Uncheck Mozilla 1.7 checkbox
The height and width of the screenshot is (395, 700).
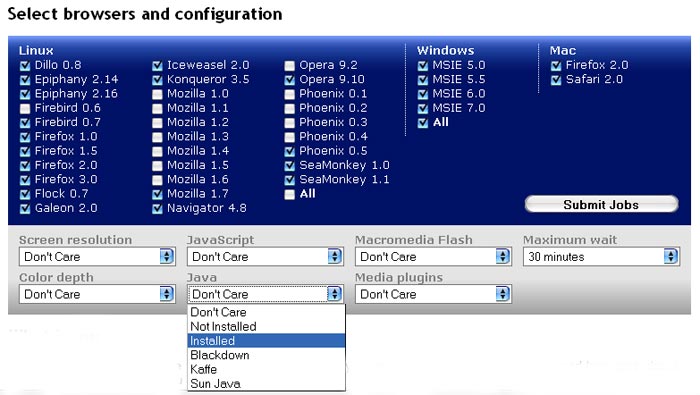pyautogui.click(x=157, y=195)
